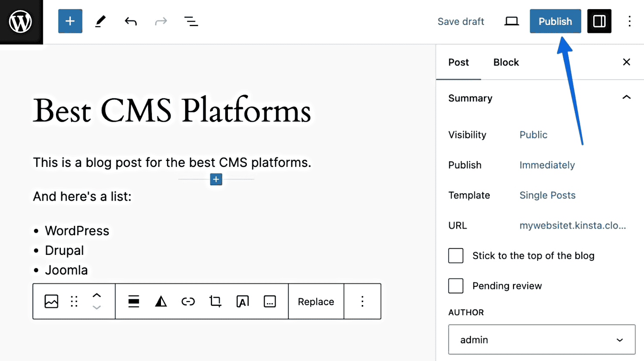Open the block inserter
The width and height of the screenshot is (644, 361).
coord(70,21)
